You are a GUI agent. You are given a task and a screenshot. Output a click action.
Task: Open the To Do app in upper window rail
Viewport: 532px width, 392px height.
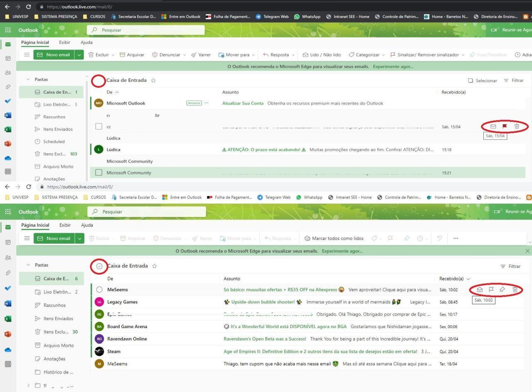click(8, 101)
